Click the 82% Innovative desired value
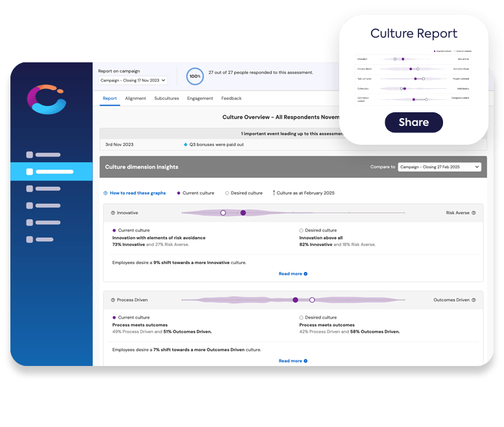The height and width of the screenshot is (427, 504). 316,245
